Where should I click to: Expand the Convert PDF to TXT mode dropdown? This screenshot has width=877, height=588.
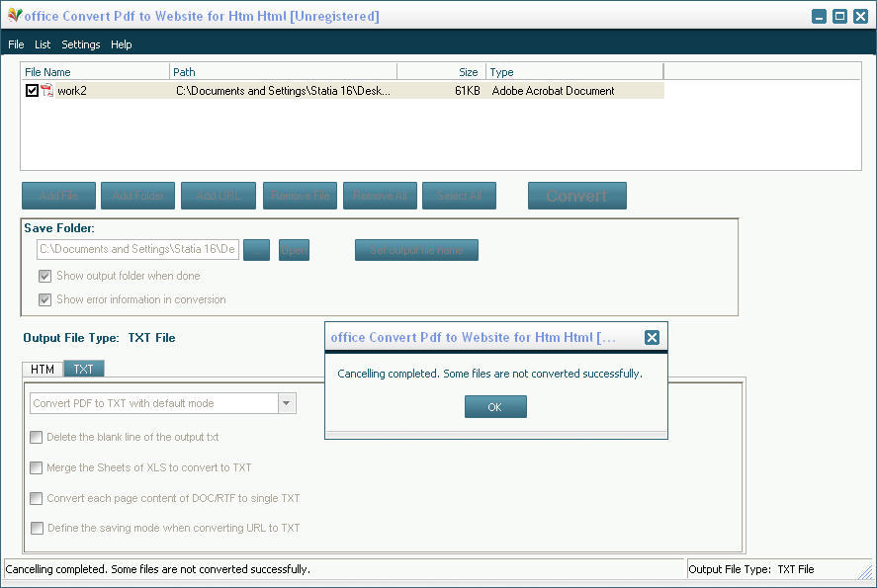coord(287,403)
